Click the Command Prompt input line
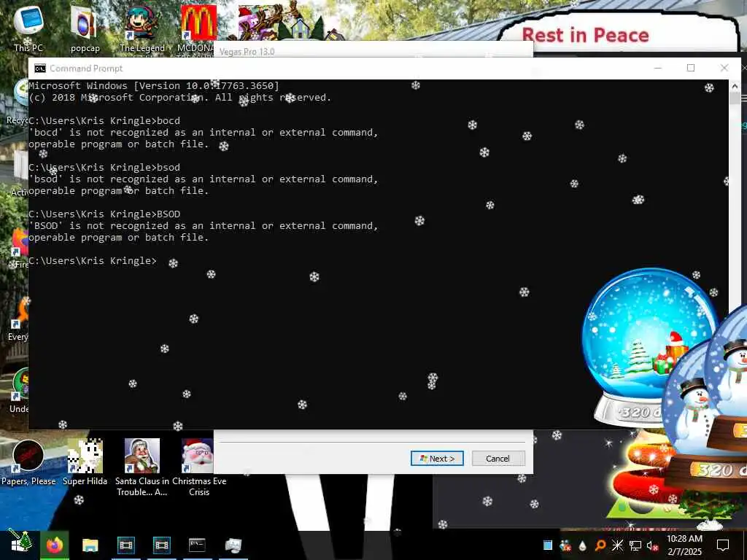This screenshot has height=560, width=747. point(93,261)
